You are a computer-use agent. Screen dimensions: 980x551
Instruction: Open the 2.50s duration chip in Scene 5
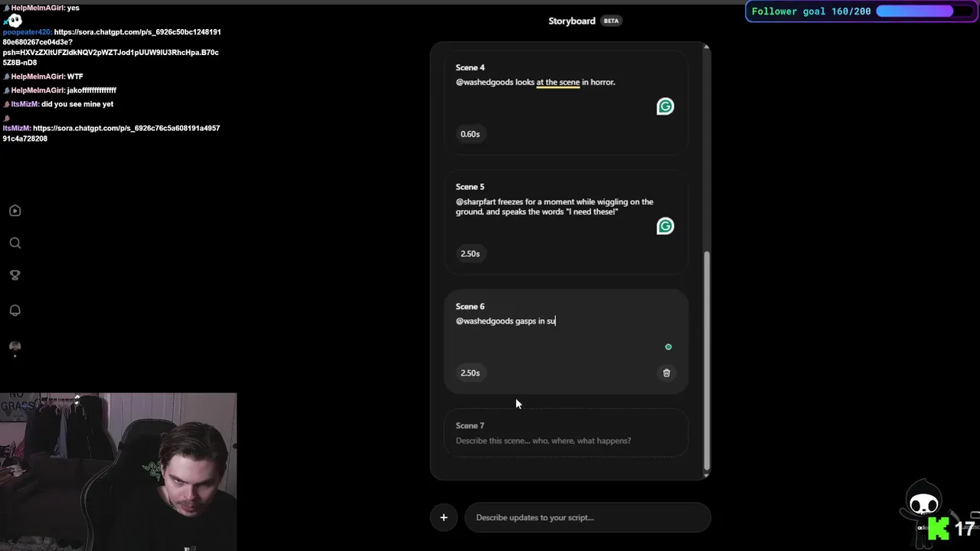pyautogui.click(x=470, y=253)
